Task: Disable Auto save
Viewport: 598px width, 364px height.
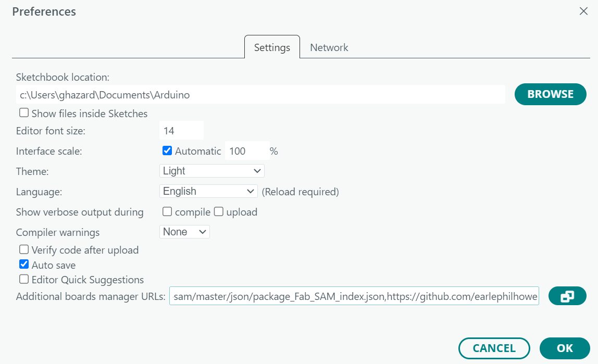Action: point(23,265)
